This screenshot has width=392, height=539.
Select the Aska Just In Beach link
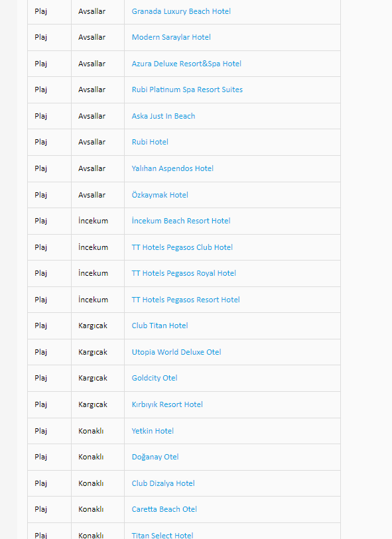pyautogui.click(x=163, y=116)
